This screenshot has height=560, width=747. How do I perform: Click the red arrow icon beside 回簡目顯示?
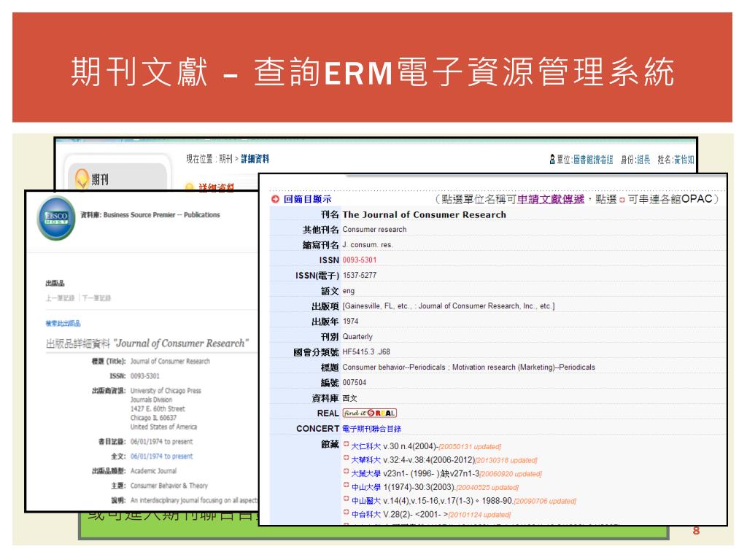click(x=275, y=199)
